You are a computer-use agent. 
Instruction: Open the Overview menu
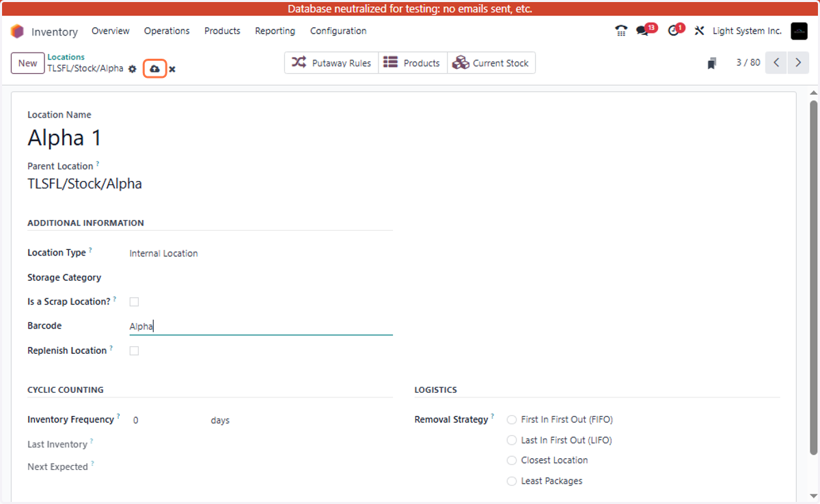111,31
